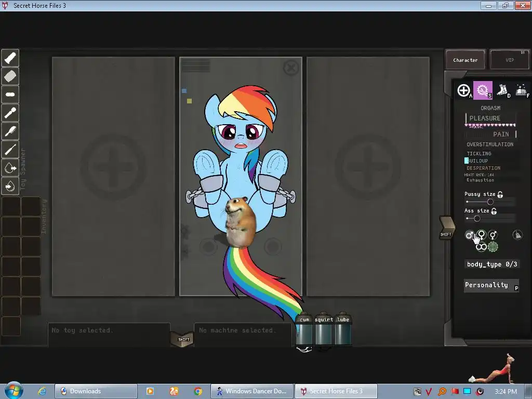
Task: Click the yellow square in the center panel
Action: pyautogui.click(x=189, y=101)
